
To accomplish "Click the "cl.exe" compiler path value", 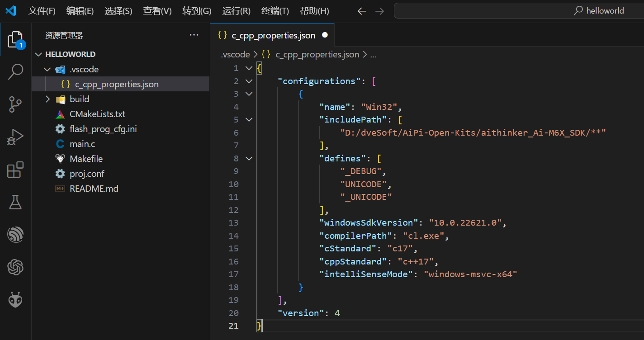I will (x=423, y=236).
